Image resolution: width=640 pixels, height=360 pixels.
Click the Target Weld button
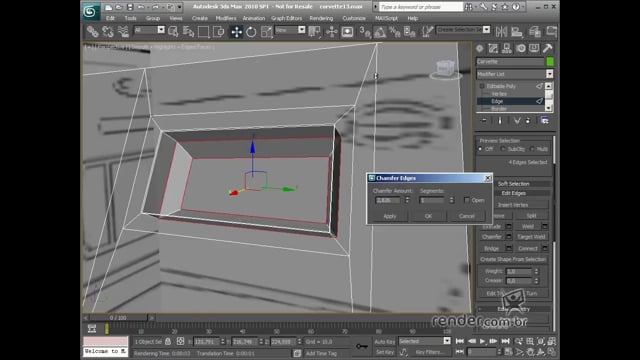[x=531, y=237]
